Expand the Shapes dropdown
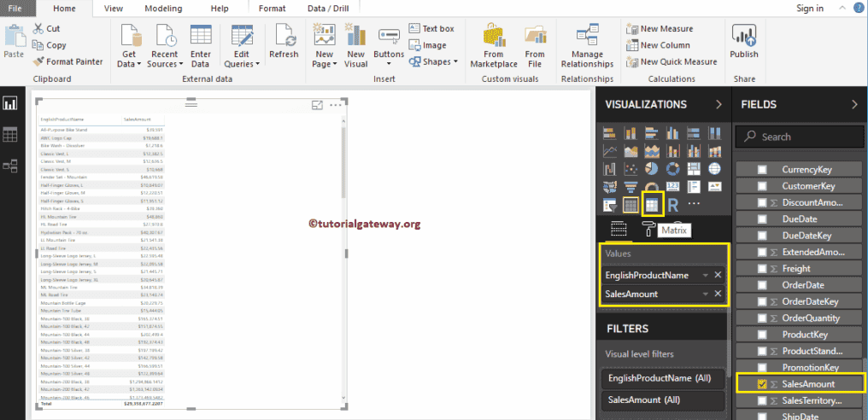Viewport: 868px width, 420px height. (455, 61)
